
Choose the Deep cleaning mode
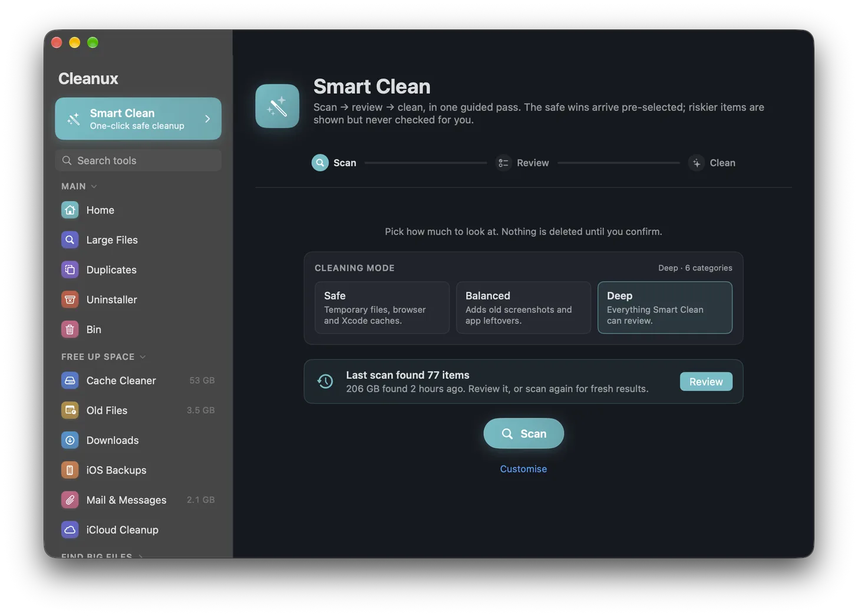pyautogui.click(x=665, y=308)
